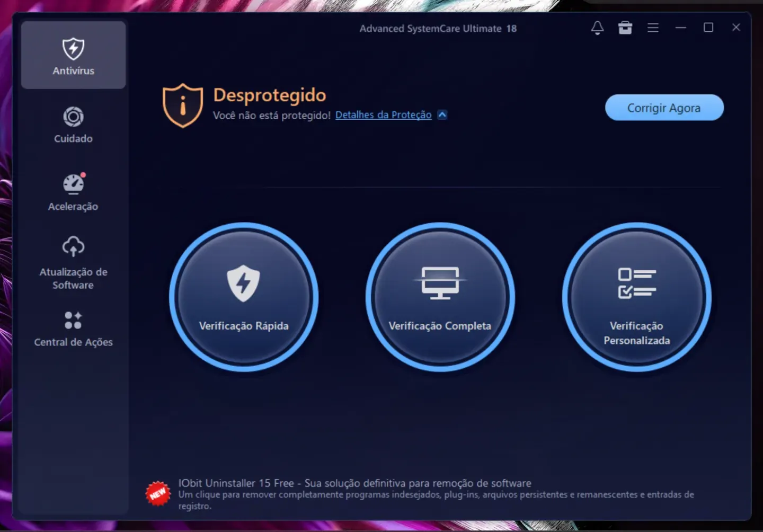Open Atualização de Software in the sidebar

(x=73, y=263)
